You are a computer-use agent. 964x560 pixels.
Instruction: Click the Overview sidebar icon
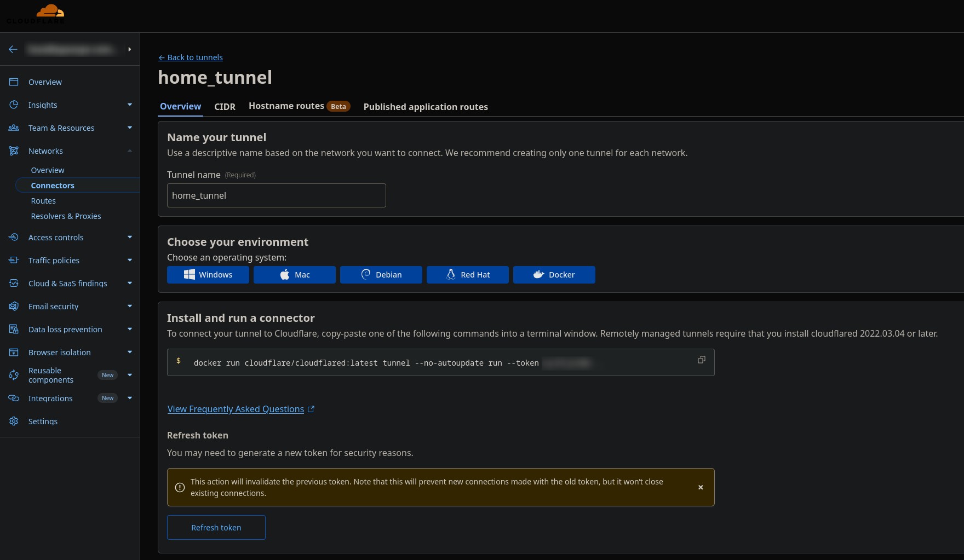click(14, 82)
